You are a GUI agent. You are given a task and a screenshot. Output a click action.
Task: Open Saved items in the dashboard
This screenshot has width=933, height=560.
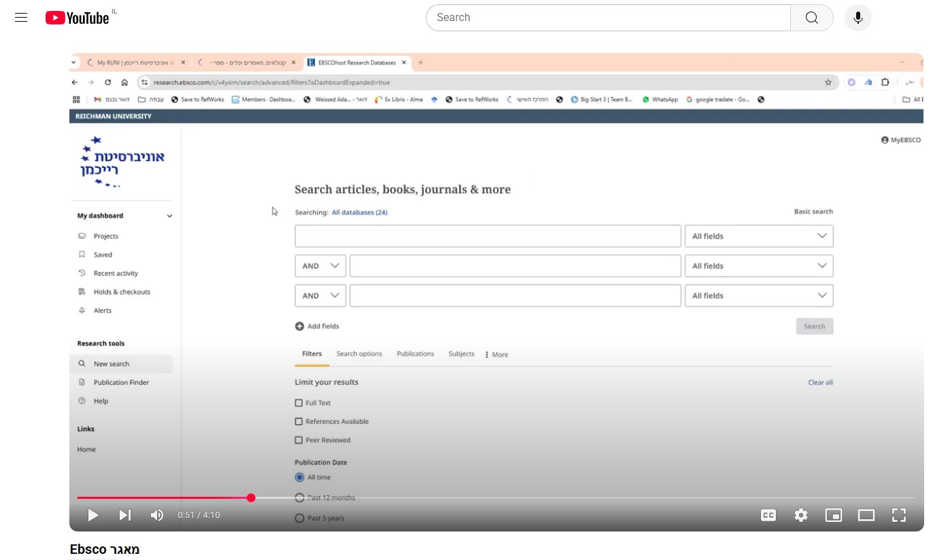[103, 255]
